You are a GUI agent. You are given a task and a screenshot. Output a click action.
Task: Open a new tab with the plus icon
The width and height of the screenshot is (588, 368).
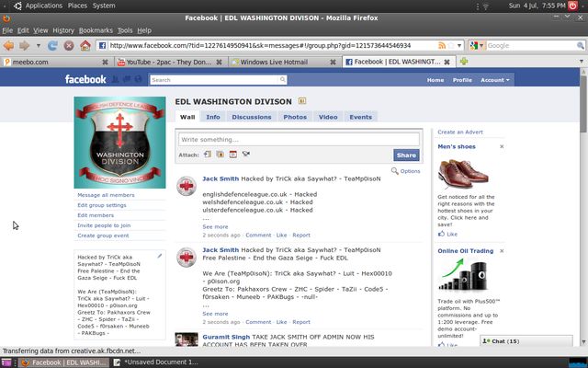[x=465, y=62]
